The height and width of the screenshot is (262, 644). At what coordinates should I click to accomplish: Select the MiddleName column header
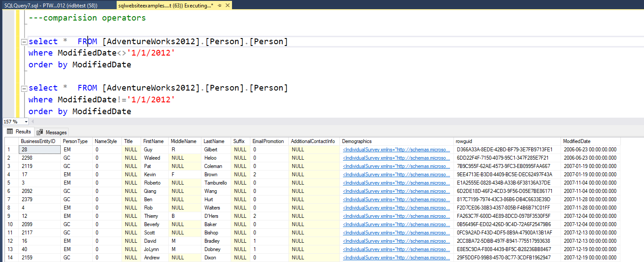[185, 141]
